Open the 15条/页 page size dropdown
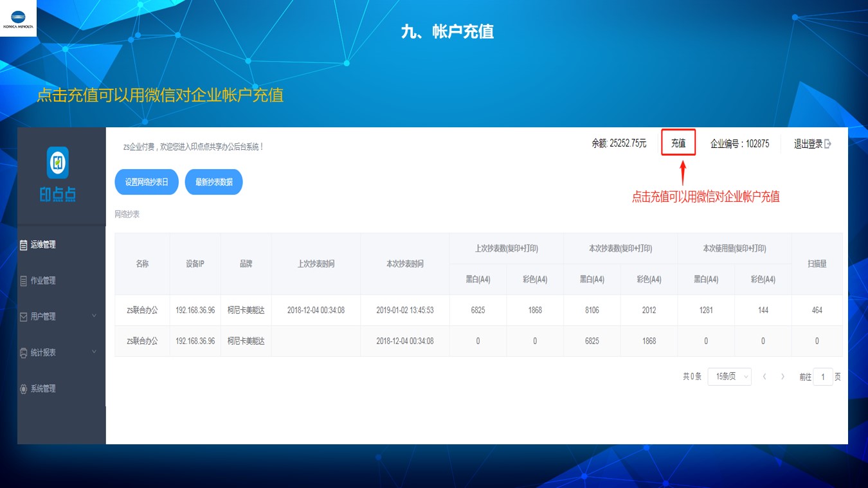Viewport: 868px width, 488px height. point(729,377)
